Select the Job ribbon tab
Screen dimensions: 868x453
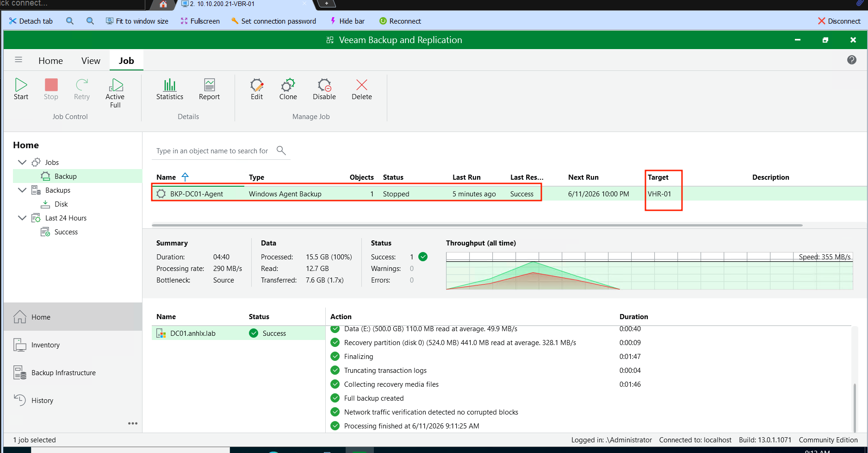126,61
